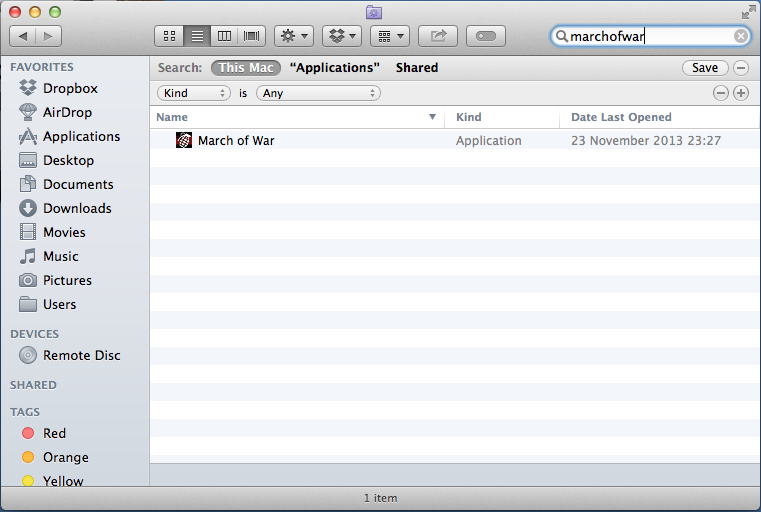761x512 pixels.
Task: Click the Share toolbar button
Action: 438,36
